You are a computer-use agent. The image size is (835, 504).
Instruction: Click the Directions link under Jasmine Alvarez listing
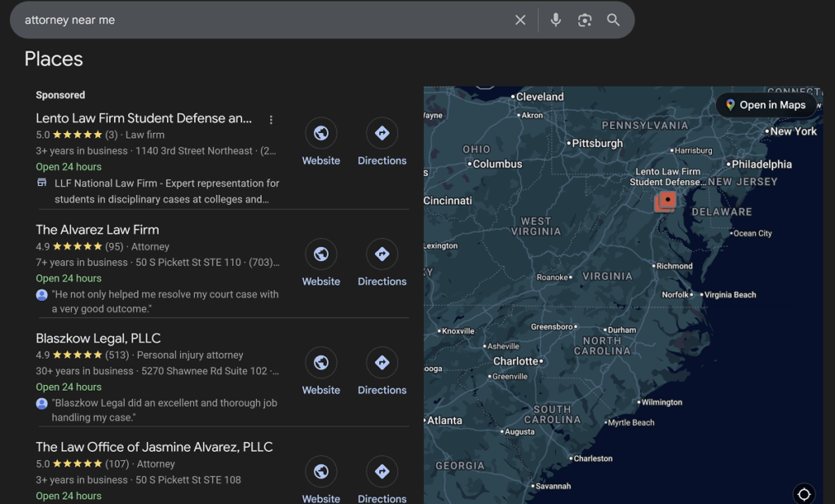[382, 498]
